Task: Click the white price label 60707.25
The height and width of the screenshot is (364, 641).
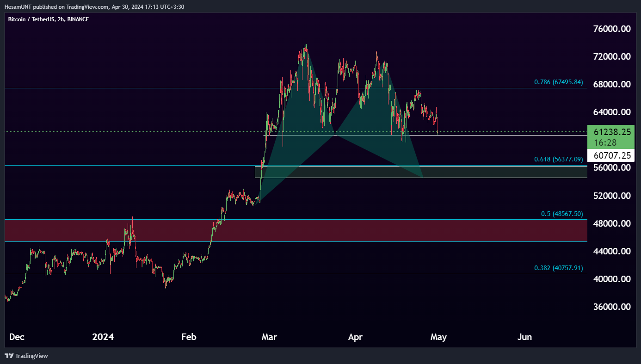Action: 610,155
